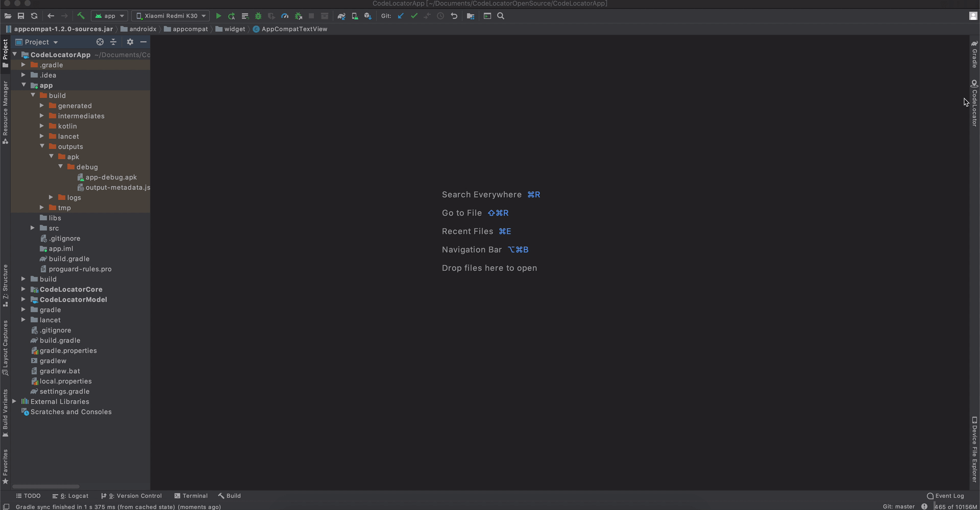This screenshot has width=980, height=510.
Task: Open the Terminal tab
Action: click(191, 496)
